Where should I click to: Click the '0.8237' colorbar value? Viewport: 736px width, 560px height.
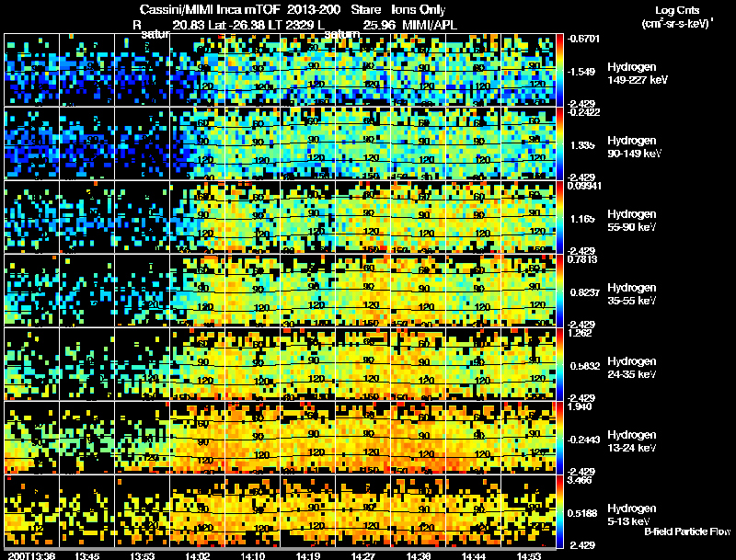click(584, 292)
